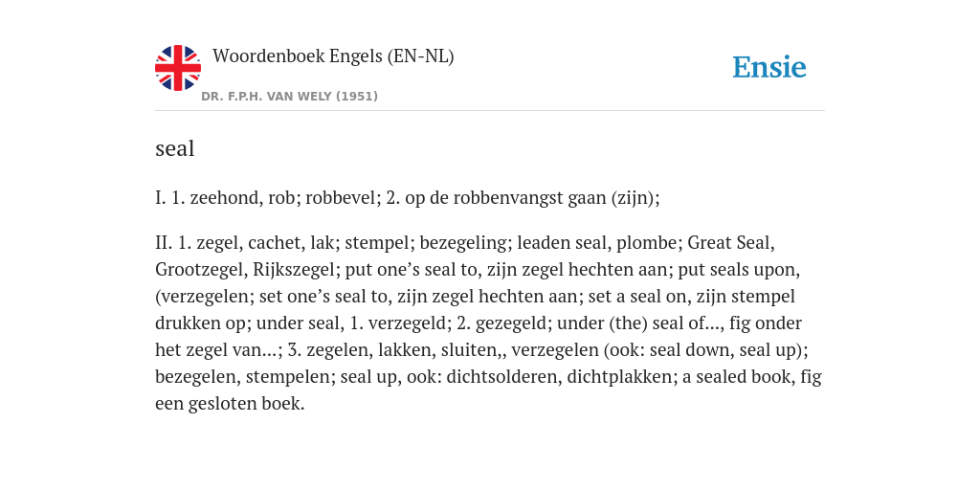
Task: Click the words "een gesloten boek"
Action: click(230, 404)
